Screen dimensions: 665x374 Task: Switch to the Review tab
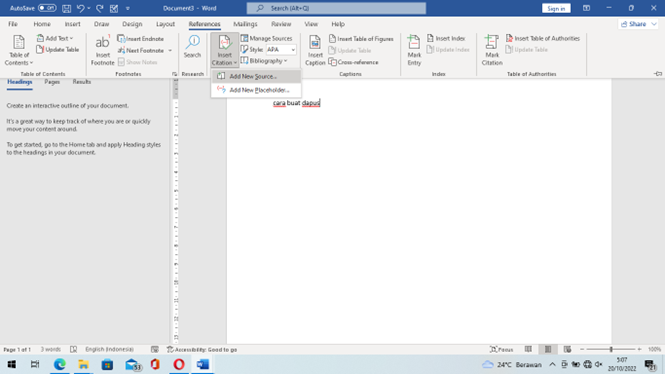tap(281, 24)
